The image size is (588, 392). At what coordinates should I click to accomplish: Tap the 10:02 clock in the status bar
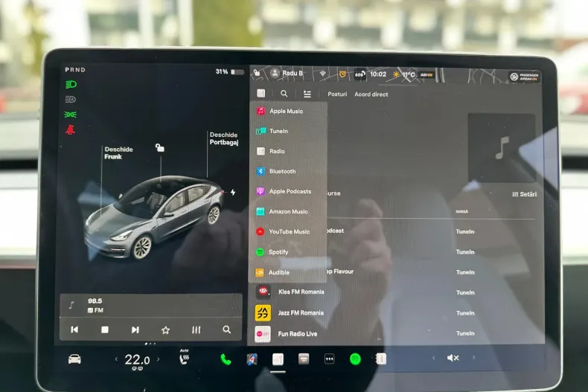[378, 74]
